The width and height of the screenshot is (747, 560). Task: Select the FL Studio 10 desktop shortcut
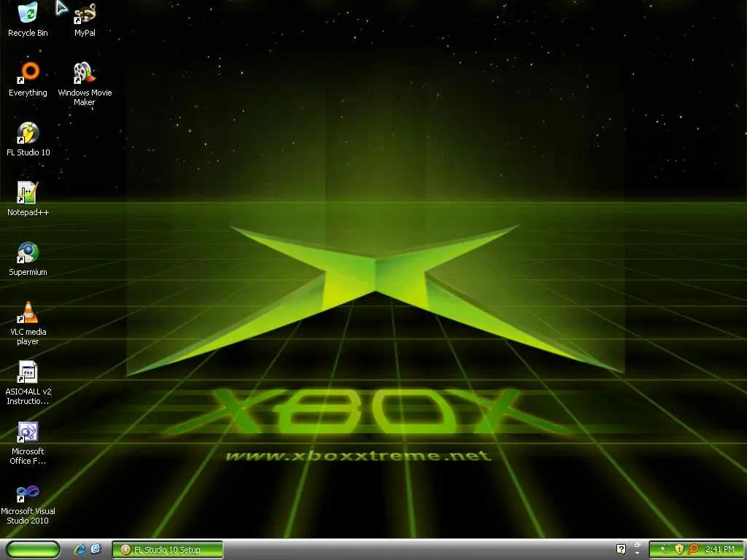pyautogui.click(x=28, y=139)
